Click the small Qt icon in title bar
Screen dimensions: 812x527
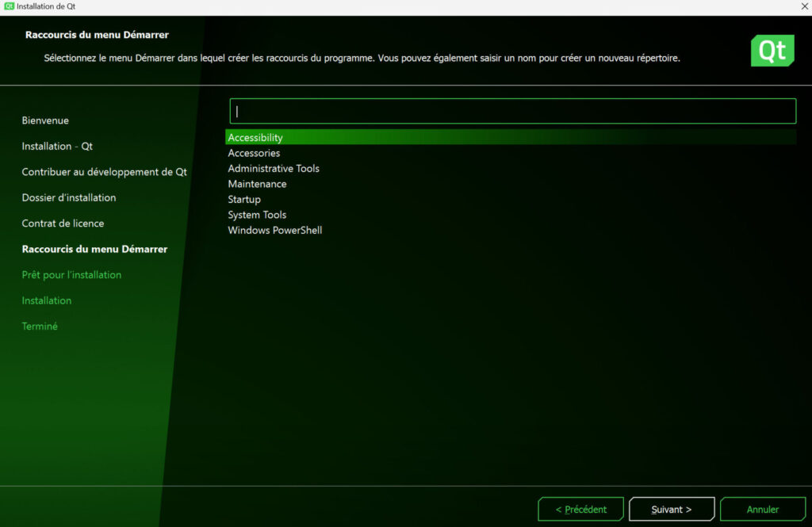coord(9,6)
